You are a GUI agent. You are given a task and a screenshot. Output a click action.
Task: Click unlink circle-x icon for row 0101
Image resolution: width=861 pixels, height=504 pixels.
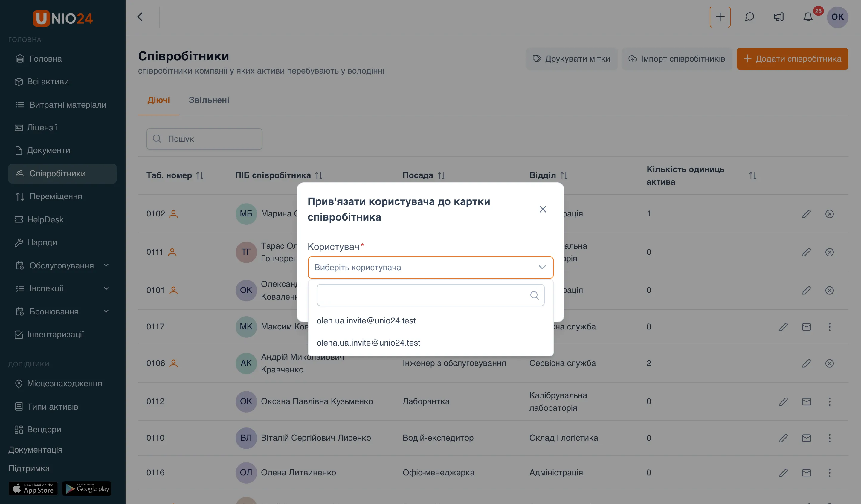pos(829,291)
